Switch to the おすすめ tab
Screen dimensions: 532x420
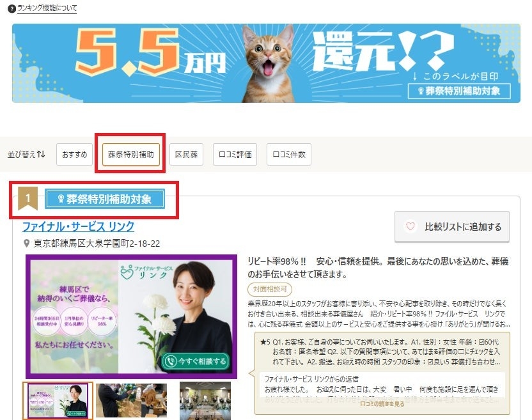click(x=74, y=153)
